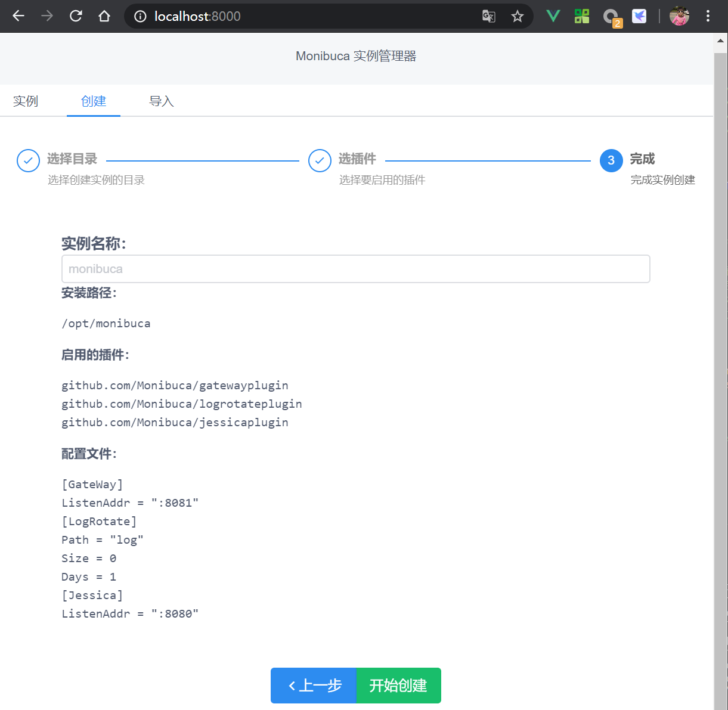
Task: Click the green four-squares extension icon
Action: pos(581,16)
